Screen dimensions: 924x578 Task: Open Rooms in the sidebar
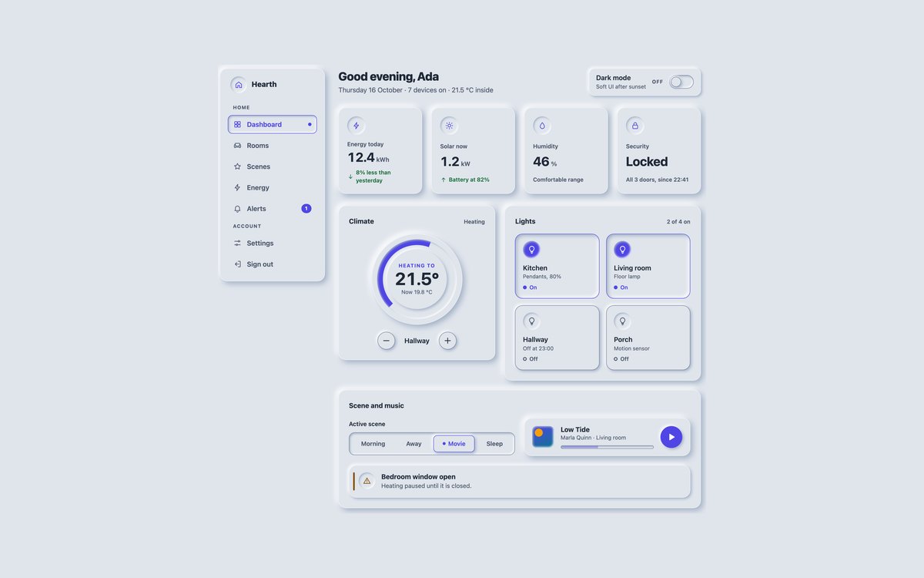click(273, 146)
